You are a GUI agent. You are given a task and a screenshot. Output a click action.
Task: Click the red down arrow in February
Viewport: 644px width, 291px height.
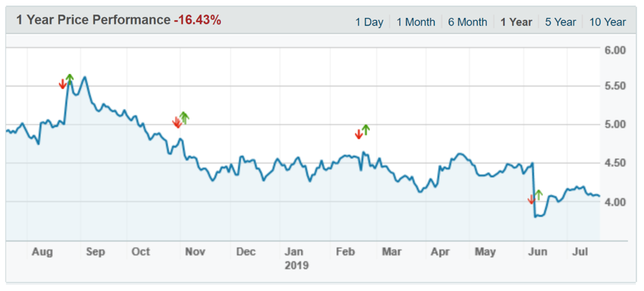click(358, 134)
